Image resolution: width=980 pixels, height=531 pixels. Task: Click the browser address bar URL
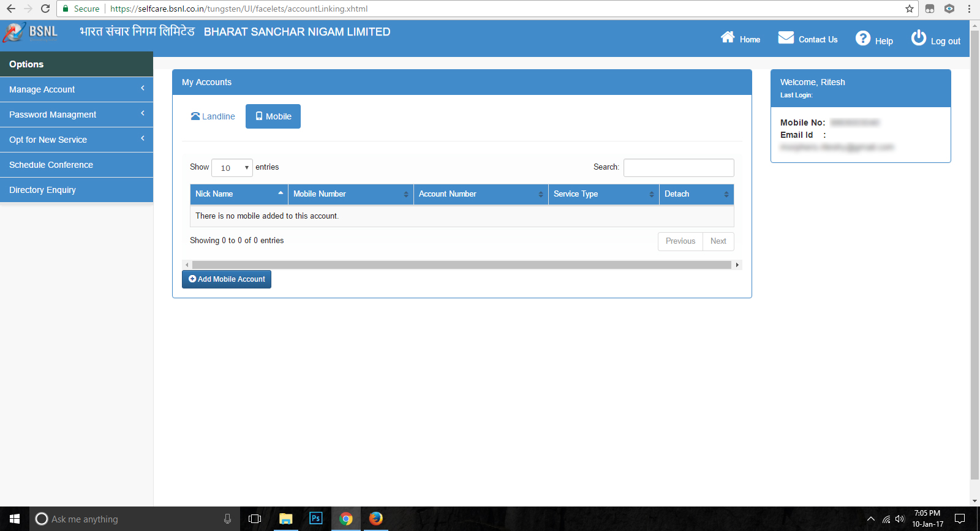239,9
